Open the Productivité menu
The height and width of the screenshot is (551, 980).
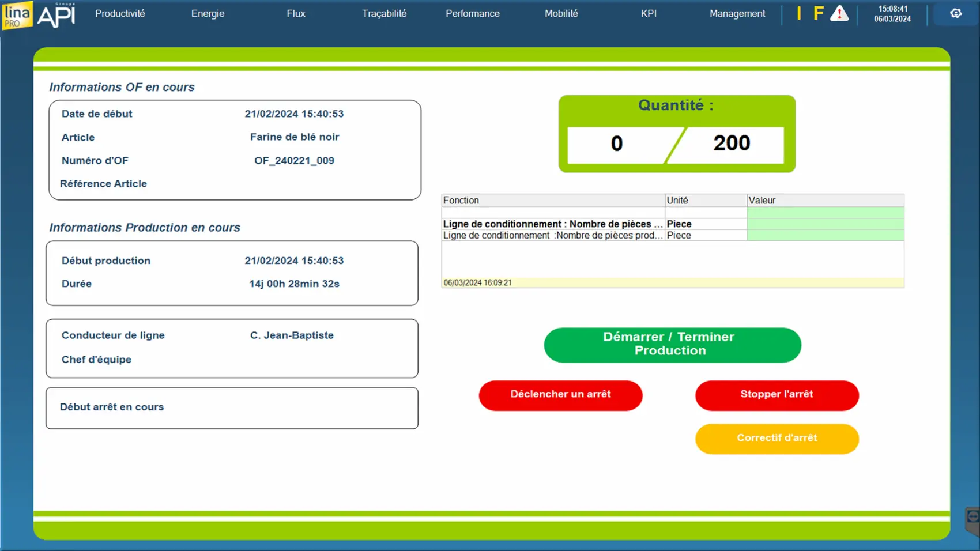pos(120,13)
